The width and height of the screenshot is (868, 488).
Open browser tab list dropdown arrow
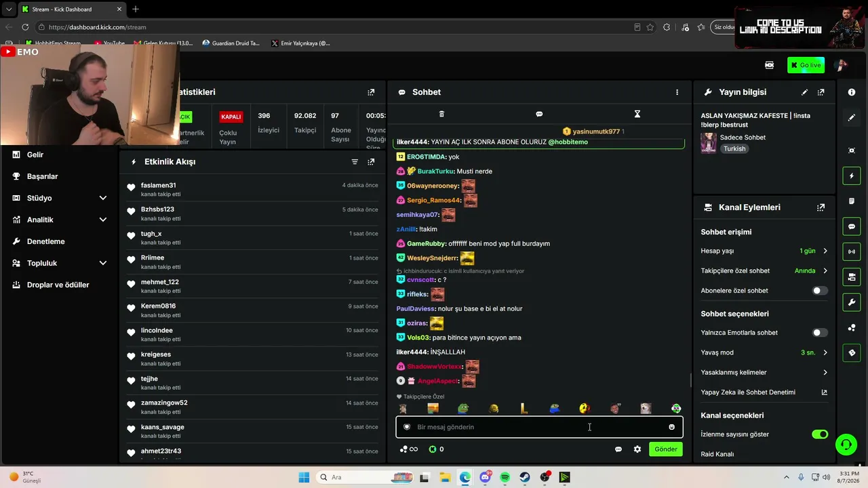(x=9, y=9)
